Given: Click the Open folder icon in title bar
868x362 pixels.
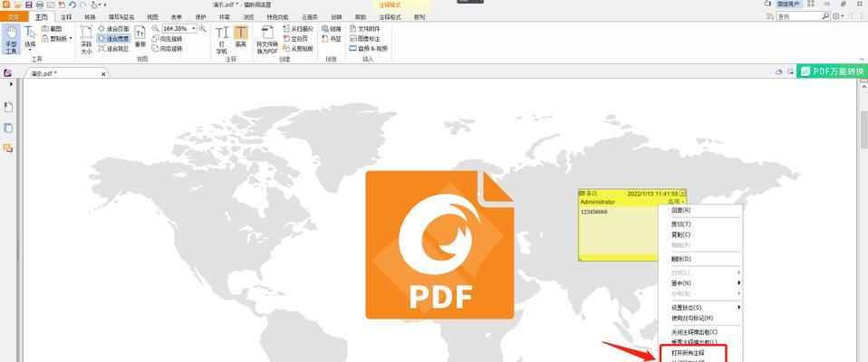Looking at the screenshot, I should (x=17, y=5).
